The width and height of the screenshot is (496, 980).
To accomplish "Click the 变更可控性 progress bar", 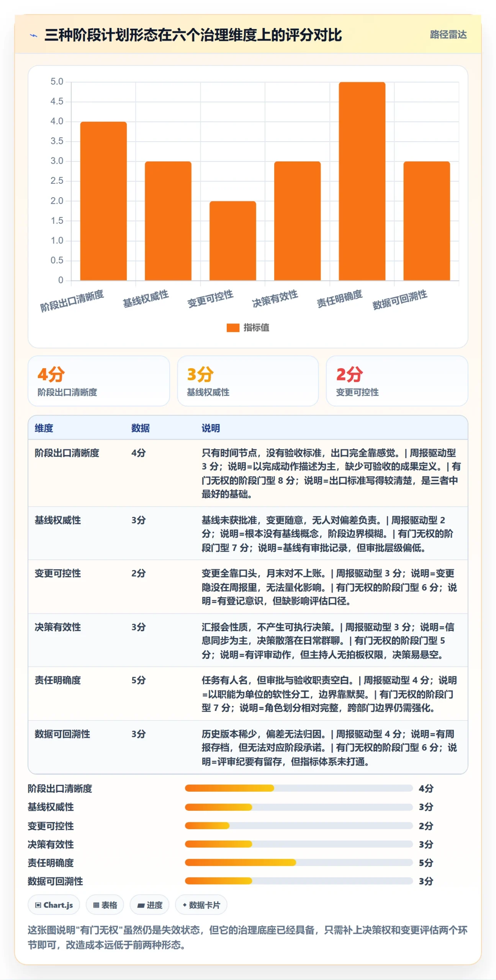I will coord(298,825).
